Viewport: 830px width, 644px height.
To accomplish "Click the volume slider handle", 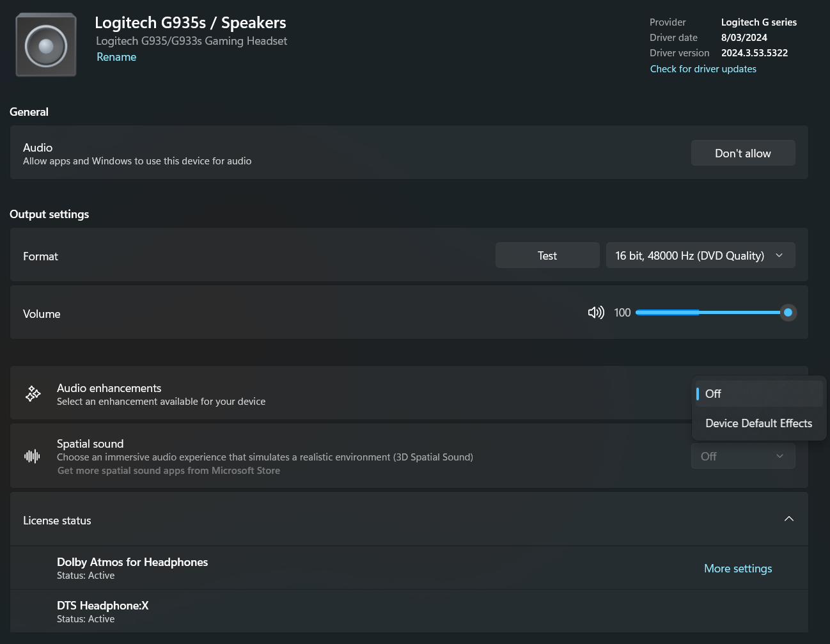I will (787, 312).
